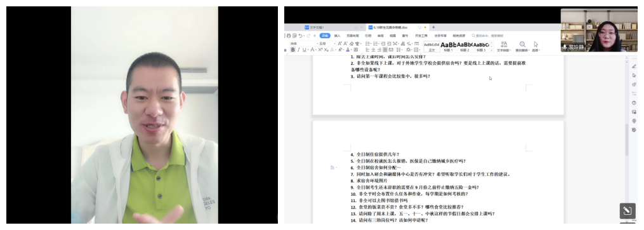The height and width of the screenshot is (230, 644).
Task: Click the font color A swatch
Action: (x=348, y=50)
